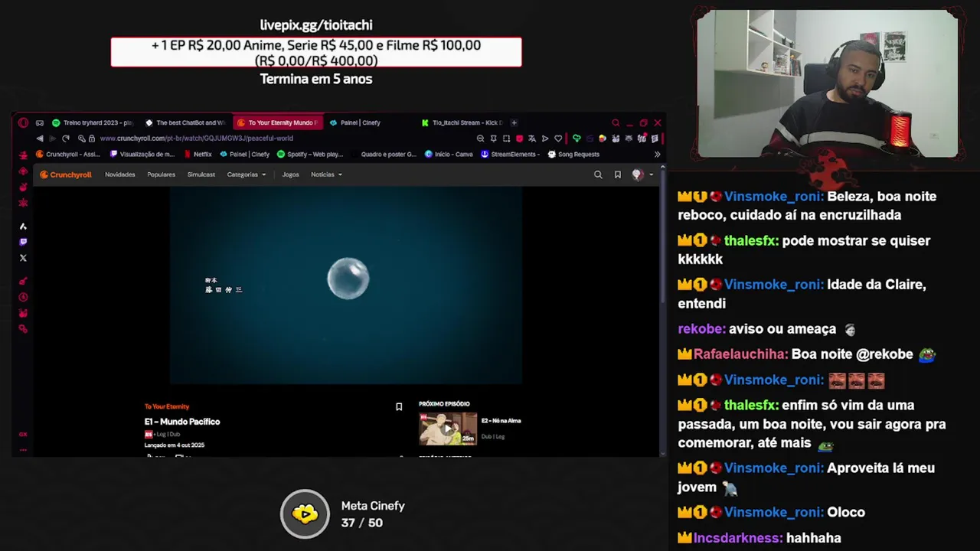The width and height of the screenshot is (980, 551).
Task: Open the Opera GX main menu icon
Action: pos(23,122)
